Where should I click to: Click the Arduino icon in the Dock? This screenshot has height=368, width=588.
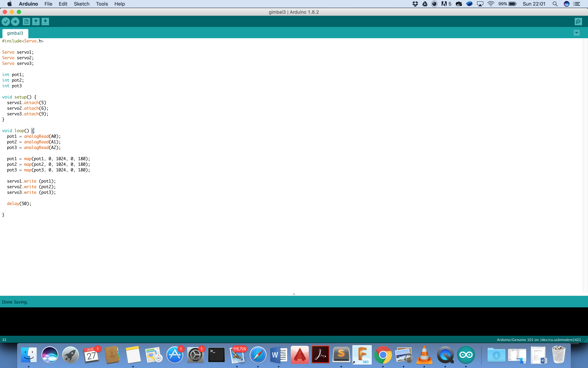[466, 355]
